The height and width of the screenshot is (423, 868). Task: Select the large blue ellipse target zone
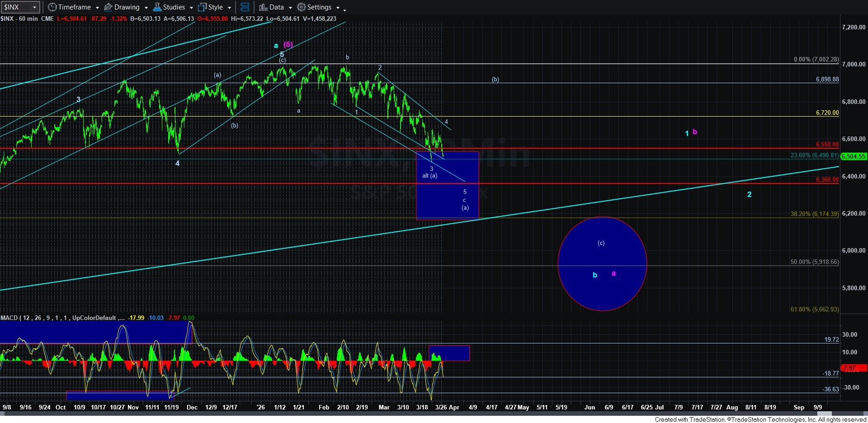602,264
